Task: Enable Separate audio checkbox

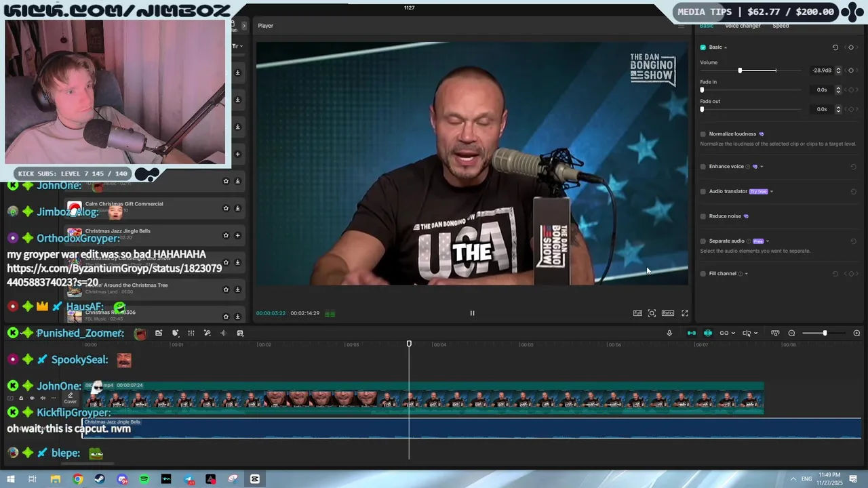Action: pyautogui.click(x=703, y=241)
